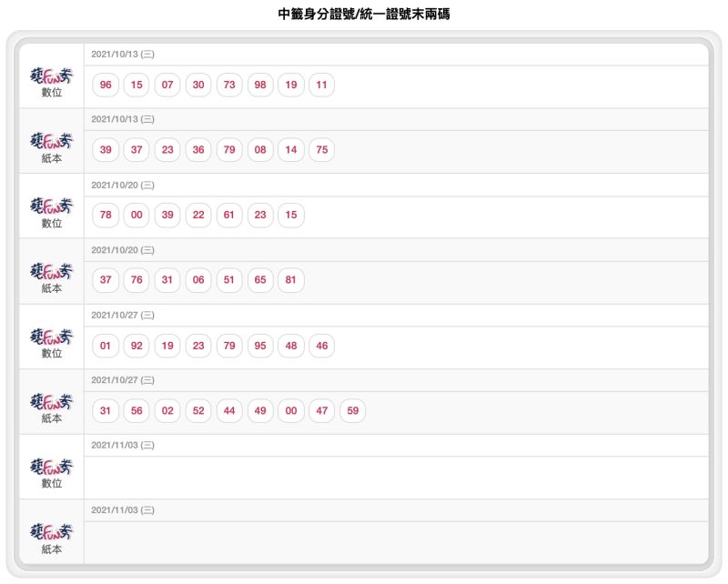This screenshot has width=728, height=584.
Task: Click number 75 in 10/13 紙本 row
Action: 322,150
